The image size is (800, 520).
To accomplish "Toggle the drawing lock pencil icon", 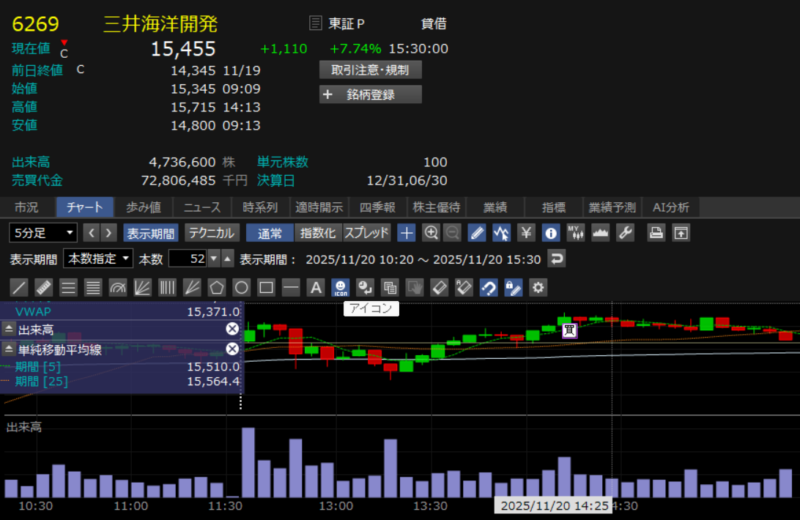I will click(x=513, y=288).
